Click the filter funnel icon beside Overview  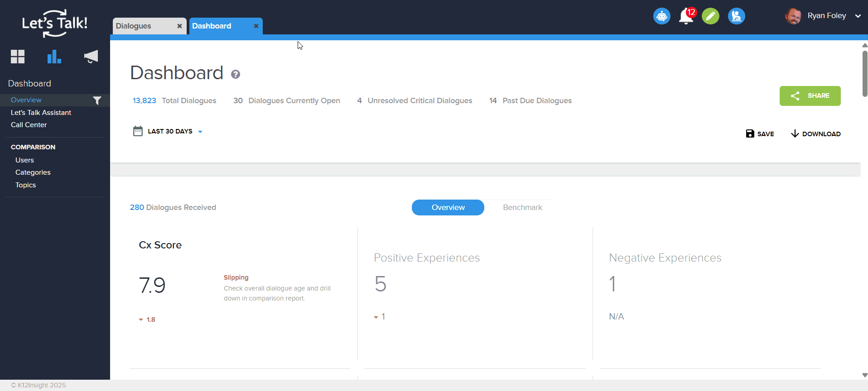[97, 100]
